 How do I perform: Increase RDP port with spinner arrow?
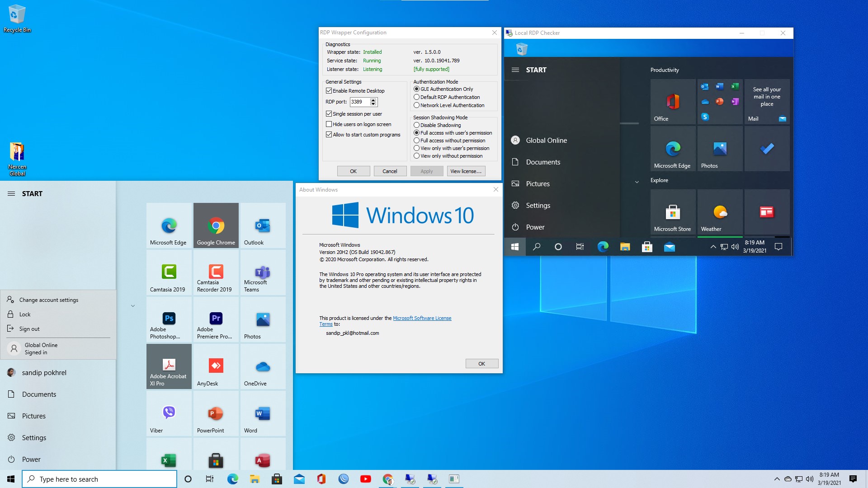click(x=373, y=100)
